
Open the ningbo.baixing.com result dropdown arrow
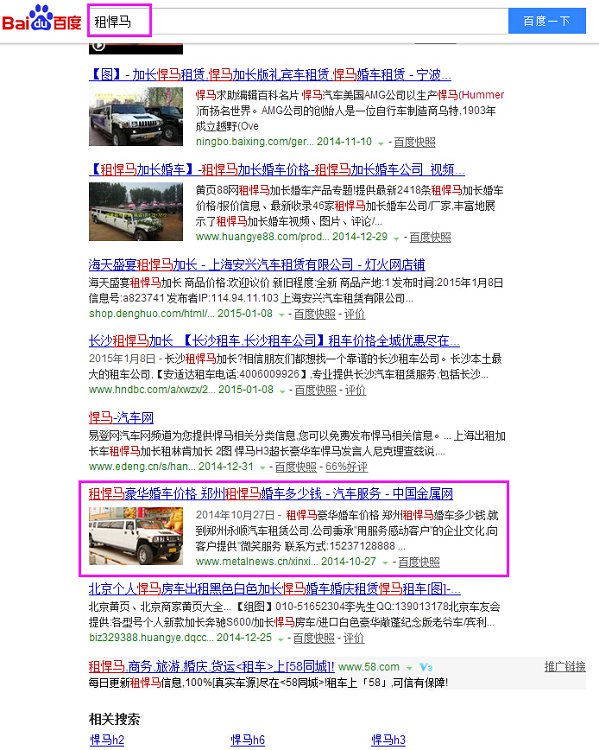point(381,143)
